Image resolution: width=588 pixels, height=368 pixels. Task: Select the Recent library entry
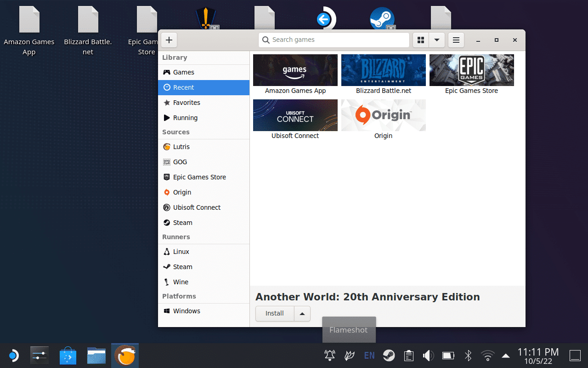(x=204, y=87)
